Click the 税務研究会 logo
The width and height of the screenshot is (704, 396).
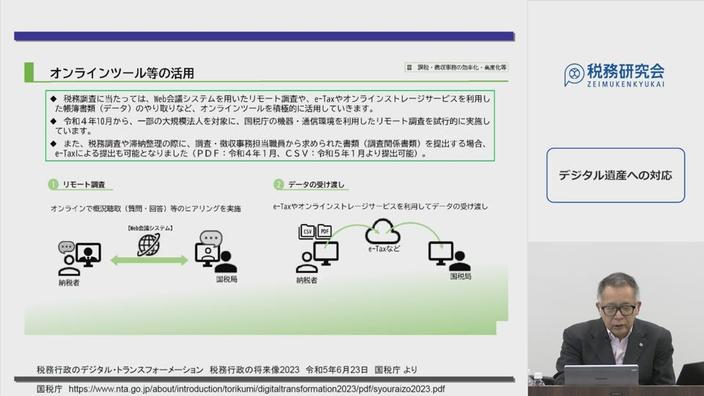[x=614, y=75]
